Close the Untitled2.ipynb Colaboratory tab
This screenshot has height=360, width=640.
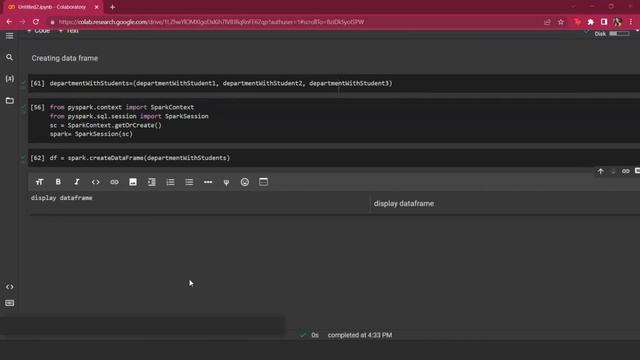[x=96, y=7]
